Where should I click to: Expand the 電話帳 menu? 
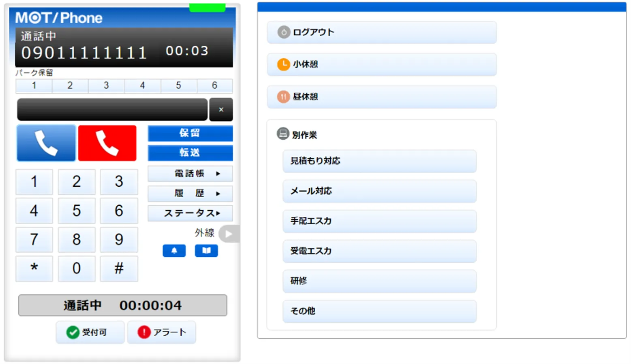point(190,174)
